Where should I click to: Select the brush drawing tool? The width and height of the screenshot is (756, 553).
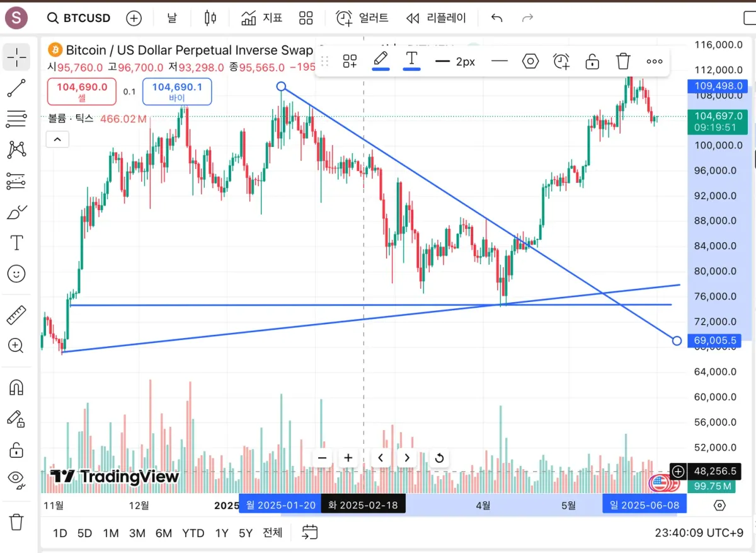click(x=16, y=212)
